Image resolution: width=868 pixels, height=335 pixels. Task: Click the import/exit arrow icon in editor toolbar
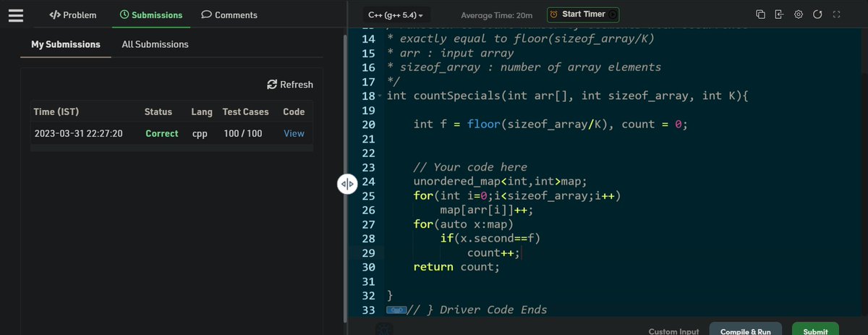click(779, 14)
